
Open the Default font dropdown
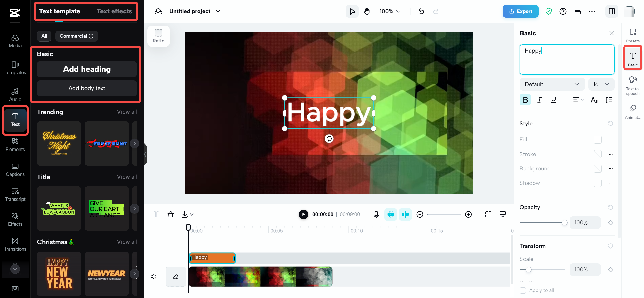pyautogui.click(x=552, y=84)
